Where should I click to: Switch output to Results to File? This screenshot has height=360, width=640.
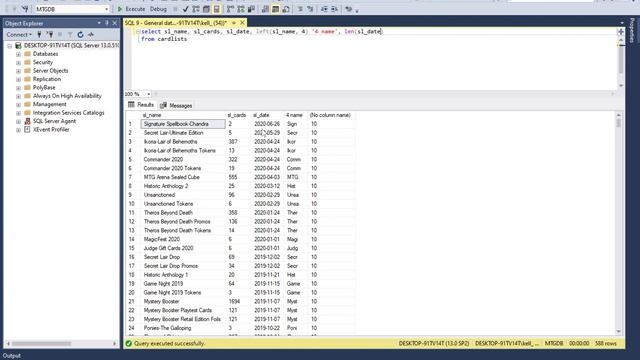pyautogui.click(x=286, y=9)
